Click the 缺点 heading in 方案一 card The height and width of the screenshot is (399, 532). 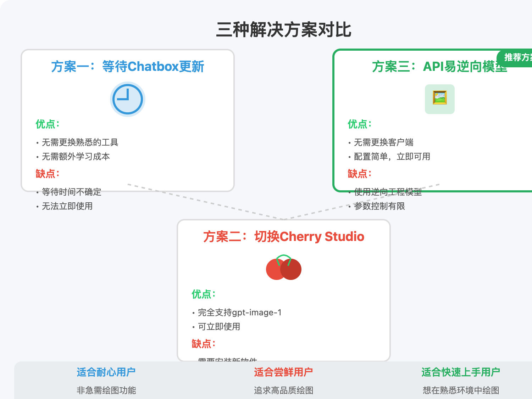pyautogui.click(x=46, y=174)
